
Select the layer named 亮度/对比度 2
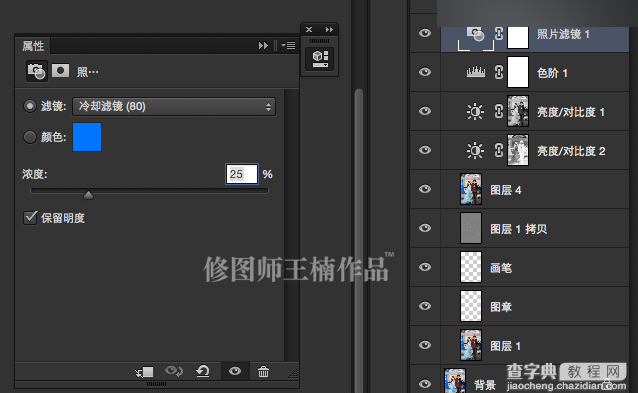[571, 151]
